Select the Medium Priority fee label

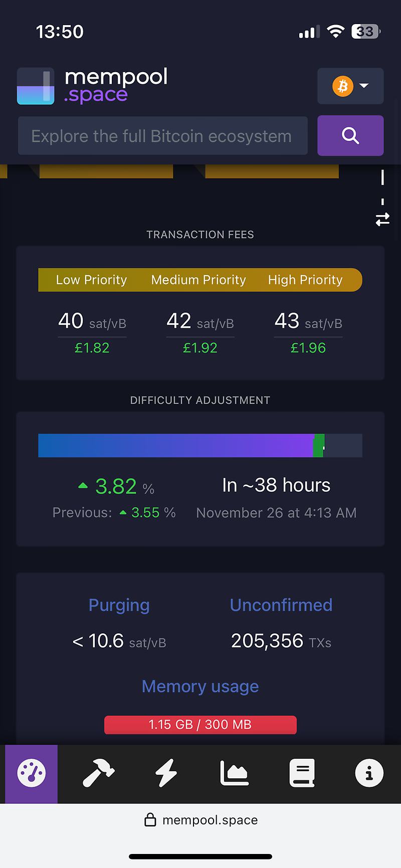198,280
